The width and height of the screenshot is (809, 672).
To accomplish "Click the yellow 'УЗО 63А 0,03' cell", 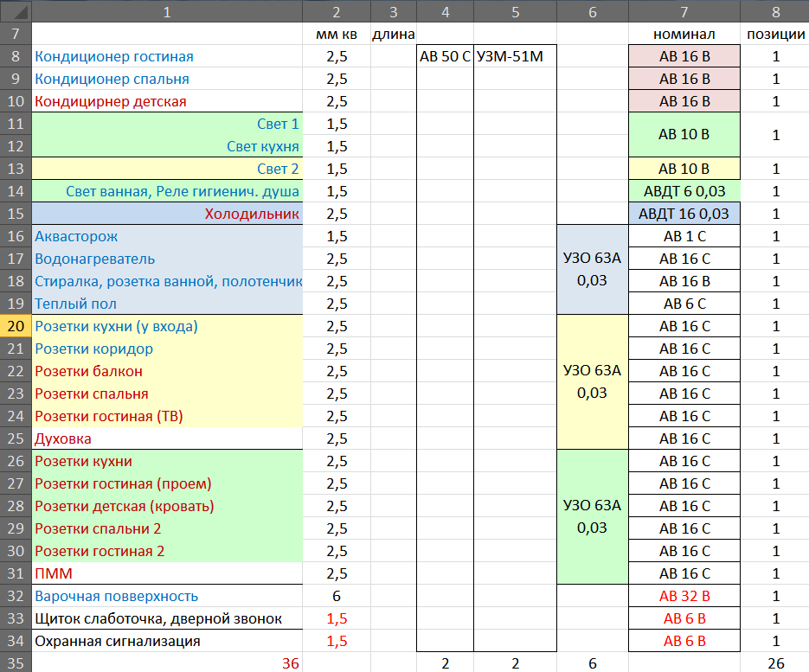I will [x=593, y=382].
